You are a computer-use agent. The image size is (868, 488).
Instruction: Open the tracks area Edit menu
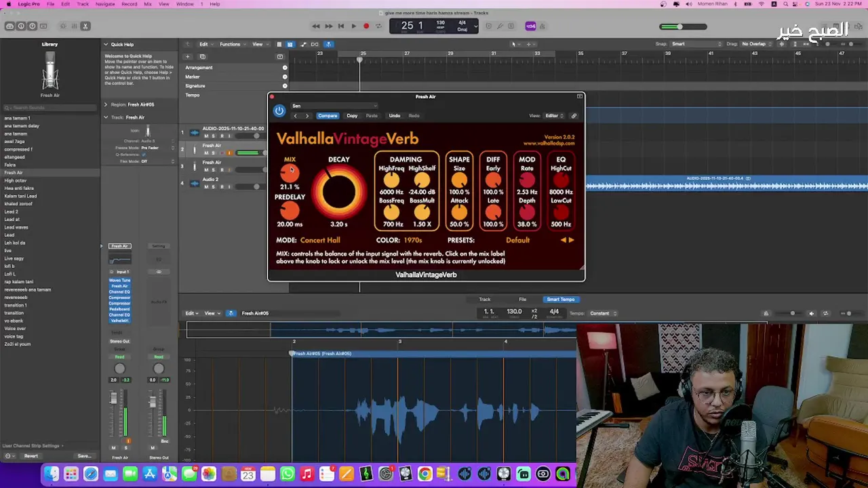(205, 44)
